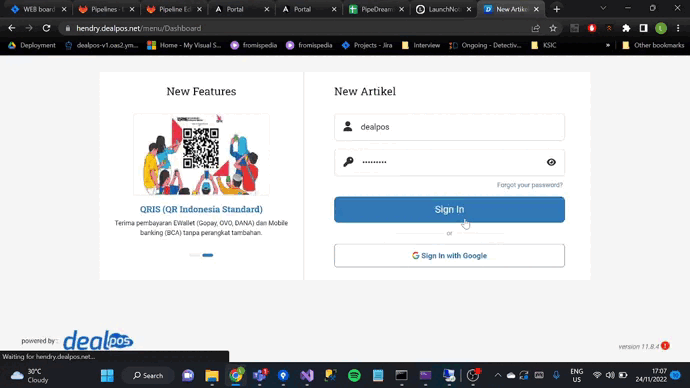Open the terminal window from the taskbar
This screenshot has height=388, width=690.
[x=401, y=376]
